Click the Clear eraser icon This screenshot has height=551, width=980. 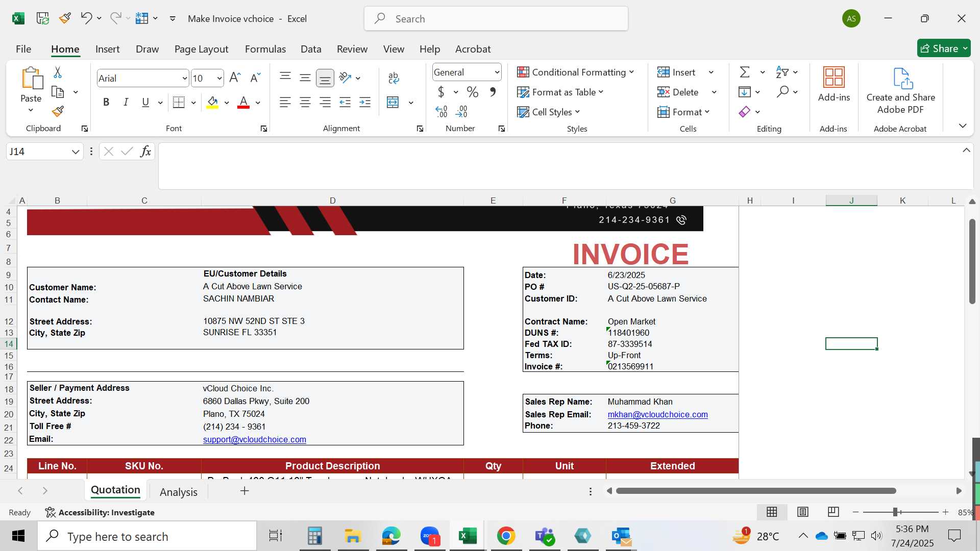(x=745, y=112)
